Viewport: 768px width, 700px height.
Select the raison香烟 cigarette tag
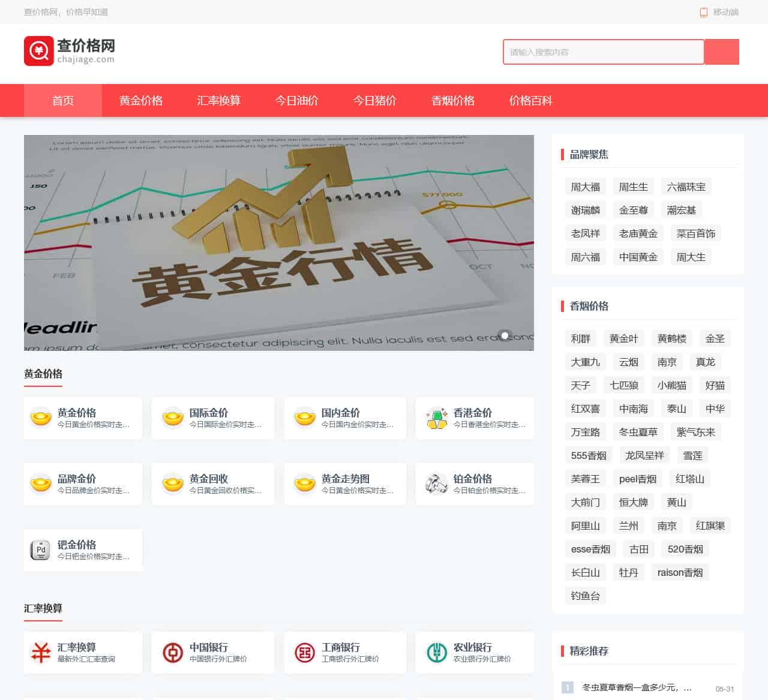680,572
